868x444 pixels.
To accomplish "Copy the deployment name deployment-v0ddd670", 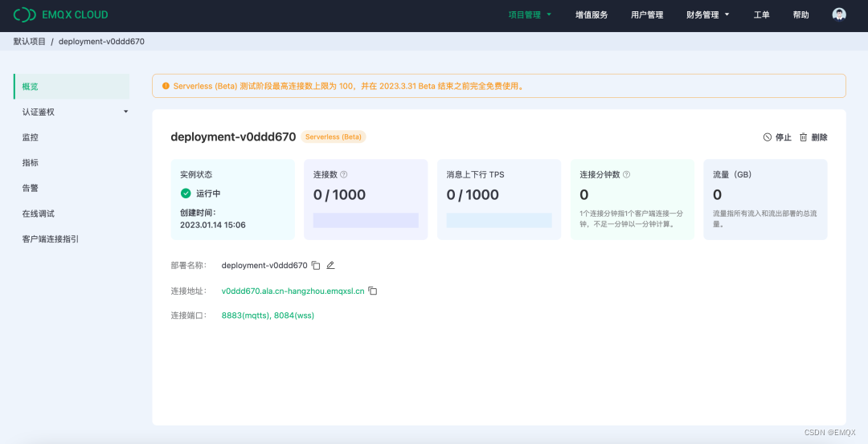I will [x=316, y=266].
